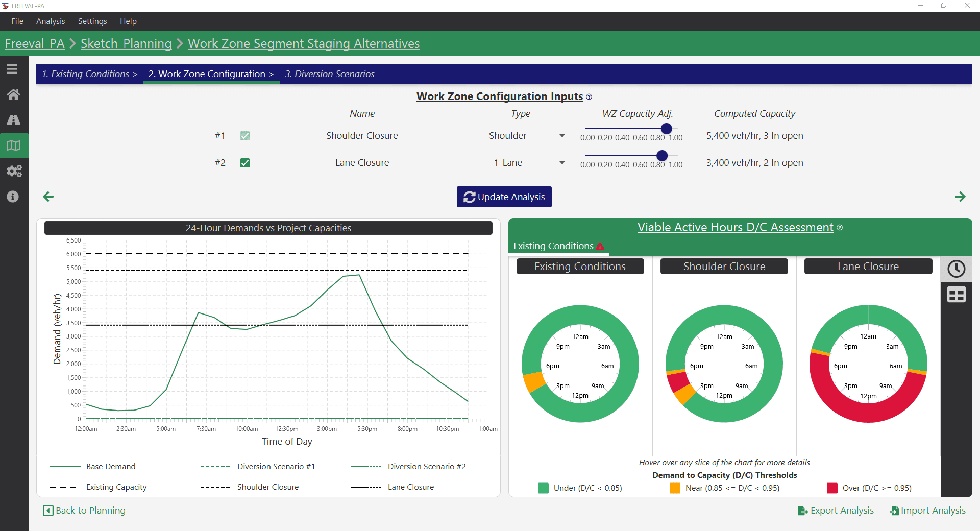The image size is (980, 531).
Task: Switch to clock view in assessment panel
Action: [956, 269]
